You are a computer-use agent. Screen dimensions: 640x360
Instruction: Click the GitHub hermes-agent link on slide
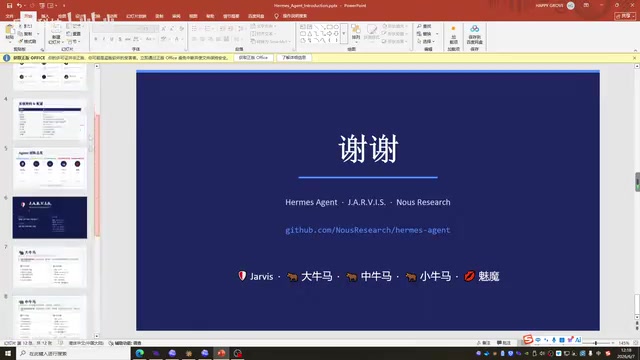[367, 230]
